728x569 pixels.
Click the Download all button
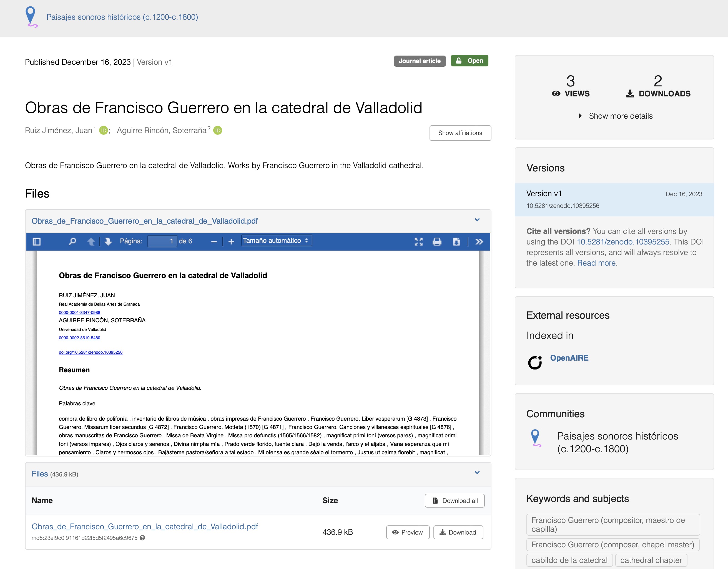click(x=455, y=501)
